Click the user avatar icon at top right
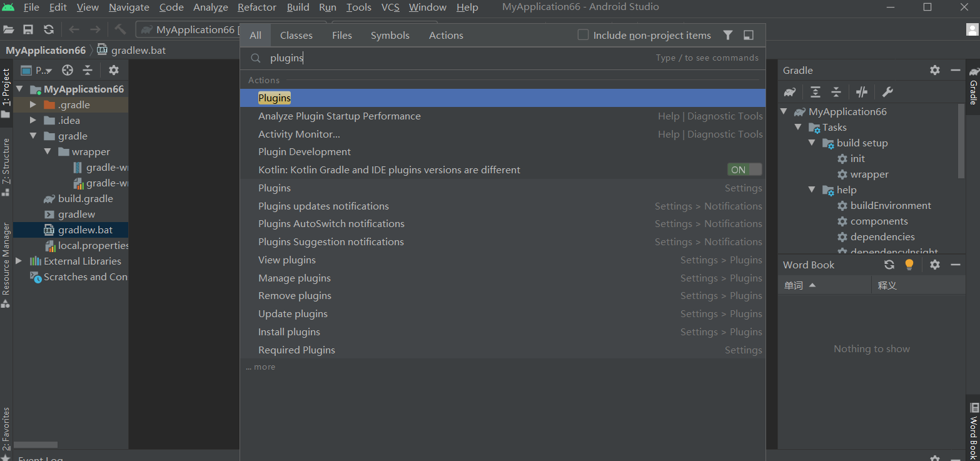This screenshot has width=980, height=461. coord(972,29)
